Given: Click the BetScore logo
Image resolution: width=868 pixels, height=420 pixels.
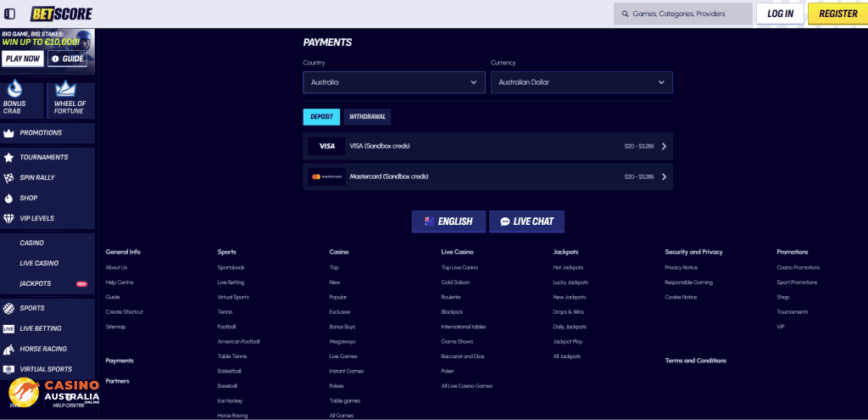Looking at the screenshot, I should point(61,14).
